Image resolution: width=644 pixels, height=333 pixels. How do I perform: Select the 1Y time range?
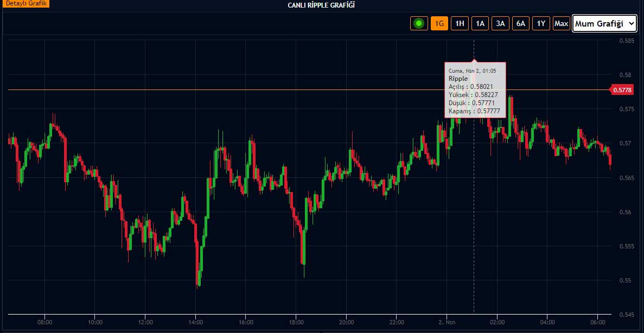coord(541,23)
